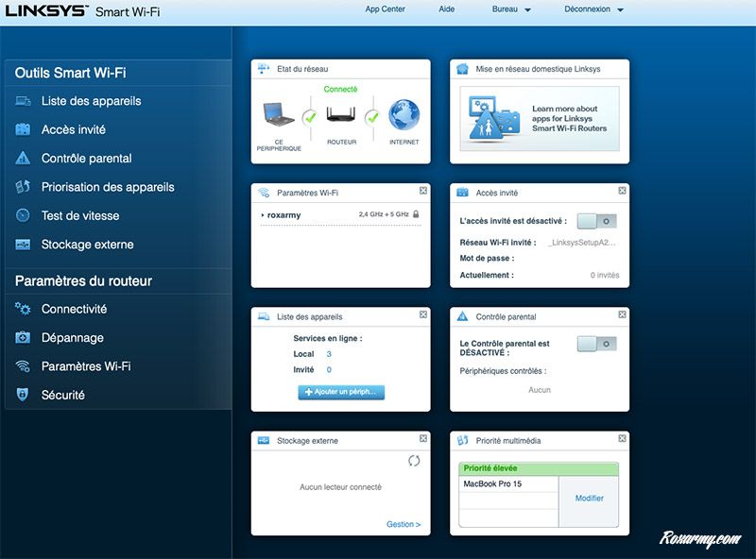Click the Sécurité shield icon
The image size is (756, 559).
tap(23, 395)
